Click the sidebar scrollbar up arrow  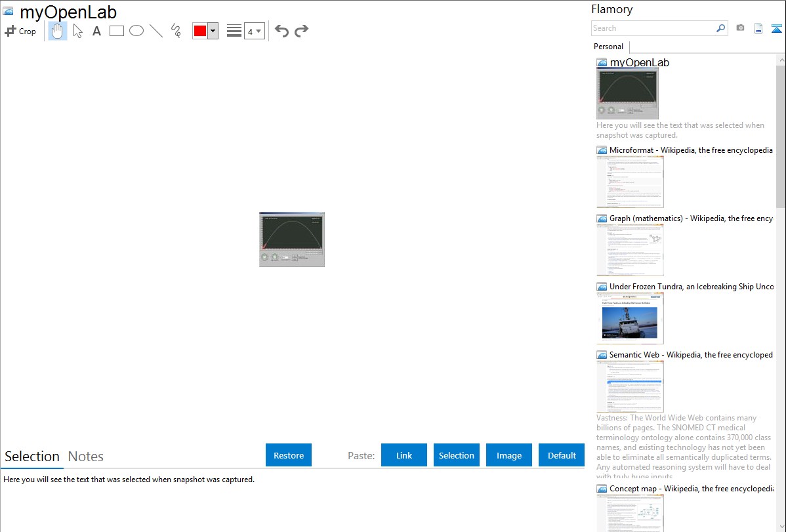(x=781, y=60)
